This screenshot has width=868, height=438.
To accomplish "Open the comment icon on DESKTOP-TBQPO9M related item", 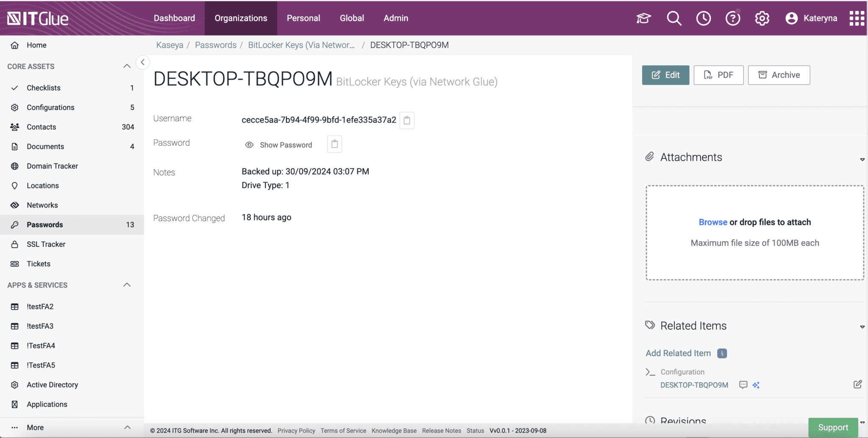I will pyautogui.click(x=743, y=385).
